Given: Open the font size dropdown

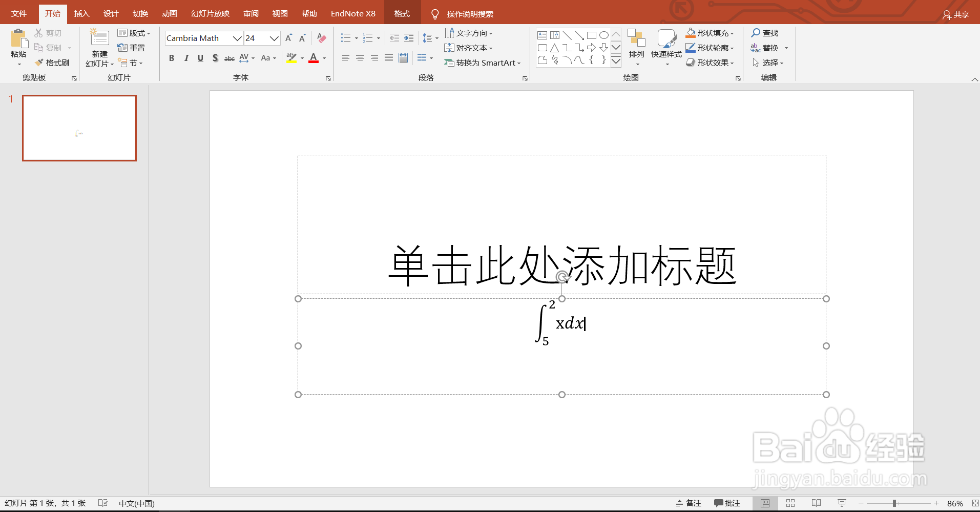Looking at the screenshot, I should (274, 38).
